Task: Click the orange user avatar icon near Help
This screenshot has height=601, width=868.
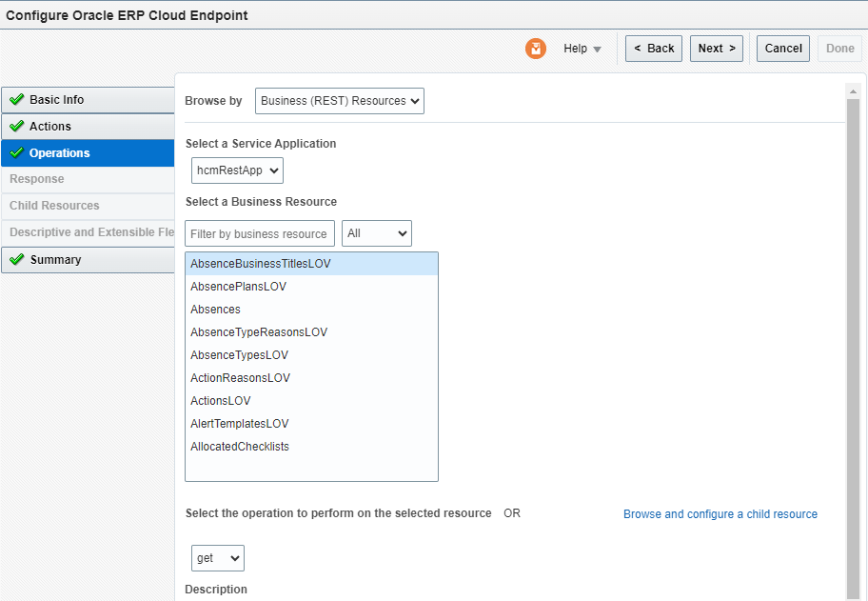Action: (x=535, y=49)
